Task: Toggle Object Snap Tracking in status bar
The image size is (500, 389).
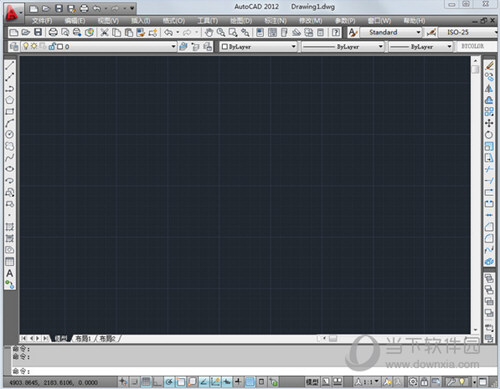Action: click(x=203, y=382)
